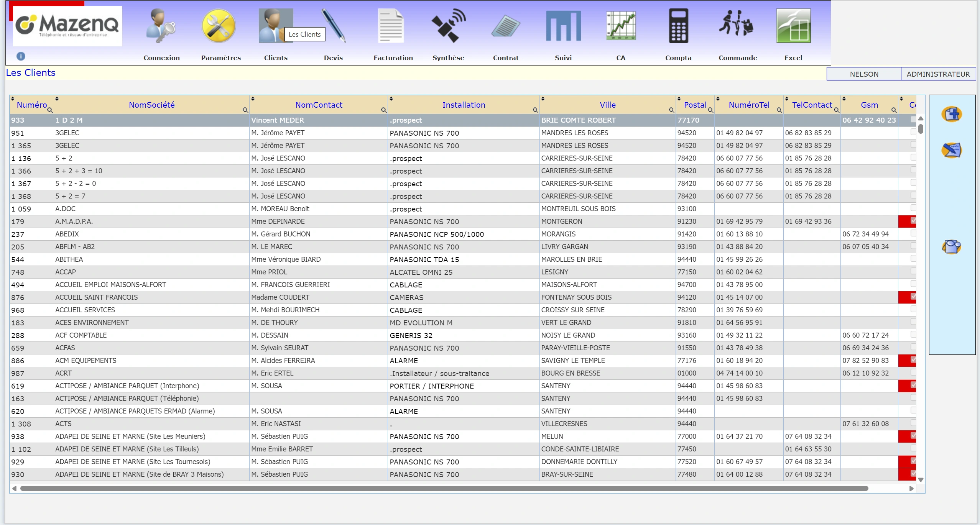
Task: Toggle checkbox on ACCAP row
Action: pyautogui.click(x=913, y=271)
